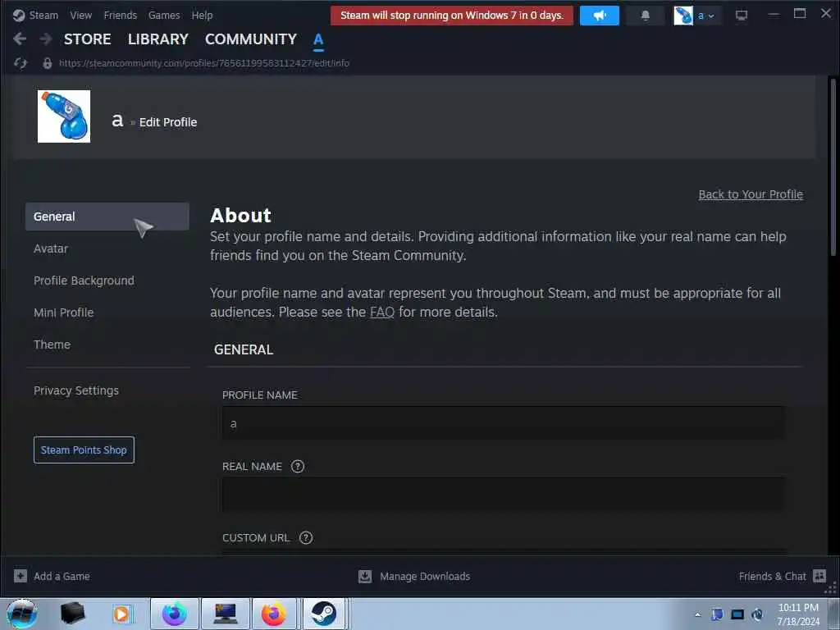840x630 pixels.
Task: Open the Windows Start button
Action: click(x=22, y=614)
